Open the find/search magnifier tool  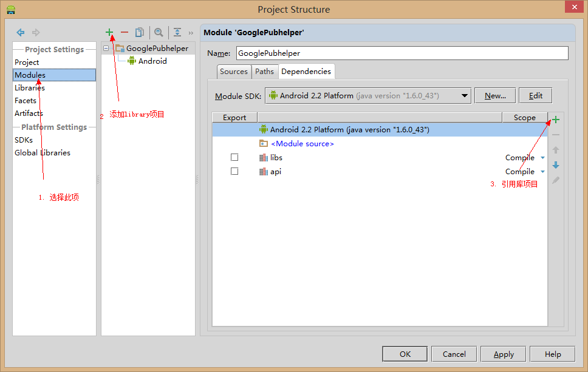click(x=159, y=33)
